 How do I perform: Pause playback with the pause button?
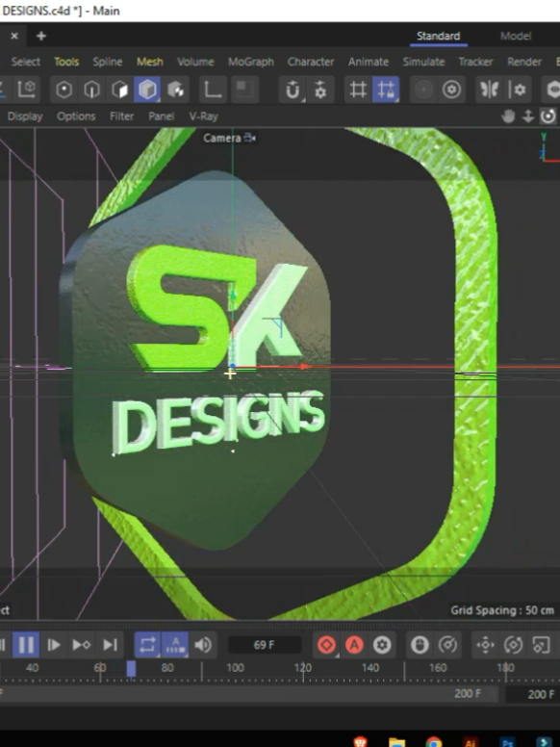tap(26, 645)
